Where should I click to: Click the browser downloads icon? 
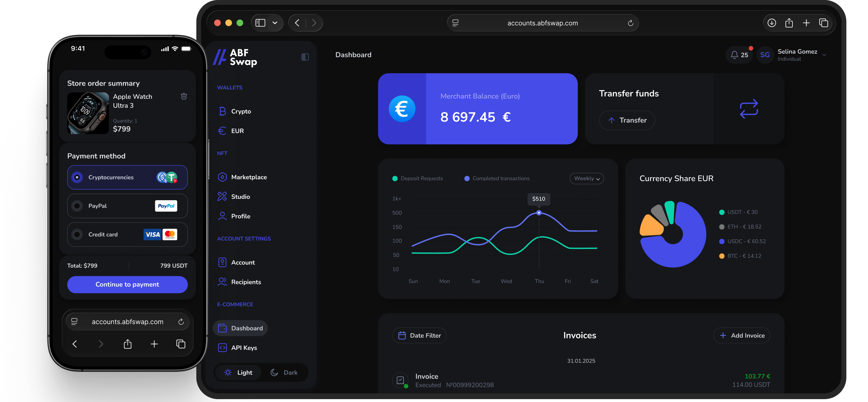click(771, 23)
